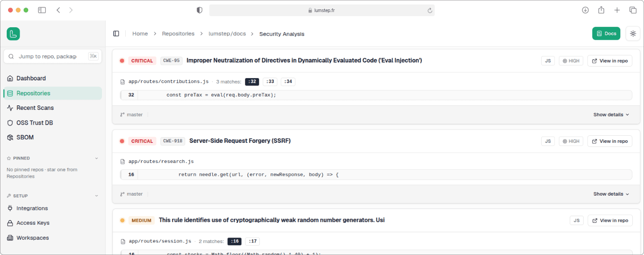The image size is (644, 255).
Task: Open OSS Trust DB page
Action: point(53,123)
